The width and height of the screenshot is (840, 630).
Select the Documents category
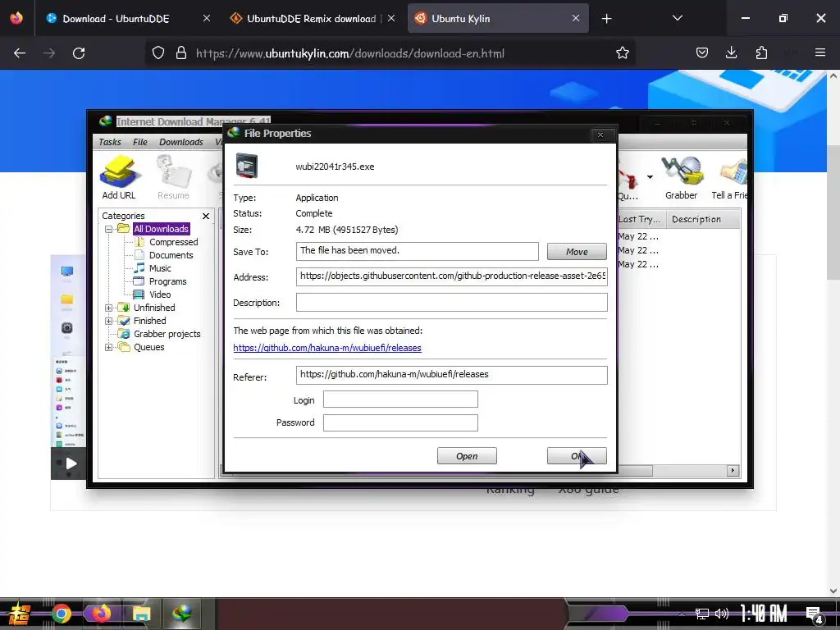(171, 255)
